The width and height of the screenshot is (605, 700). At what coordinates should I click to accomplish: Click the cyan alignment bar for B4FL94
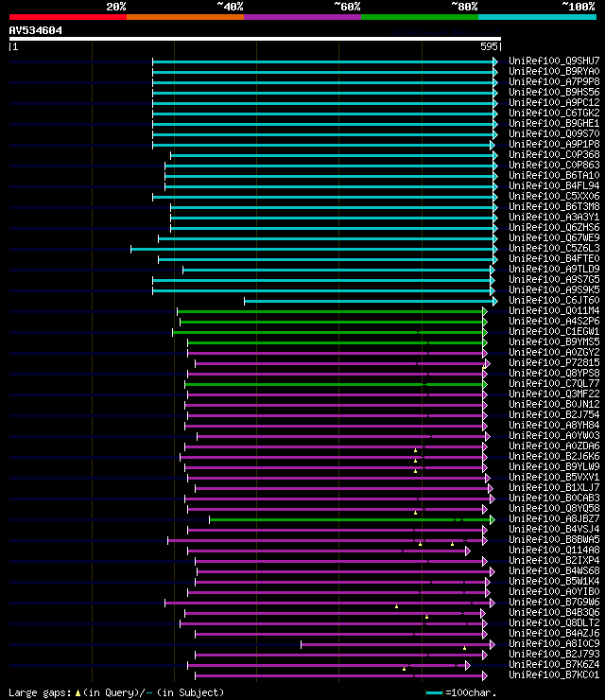pos(331,186)
